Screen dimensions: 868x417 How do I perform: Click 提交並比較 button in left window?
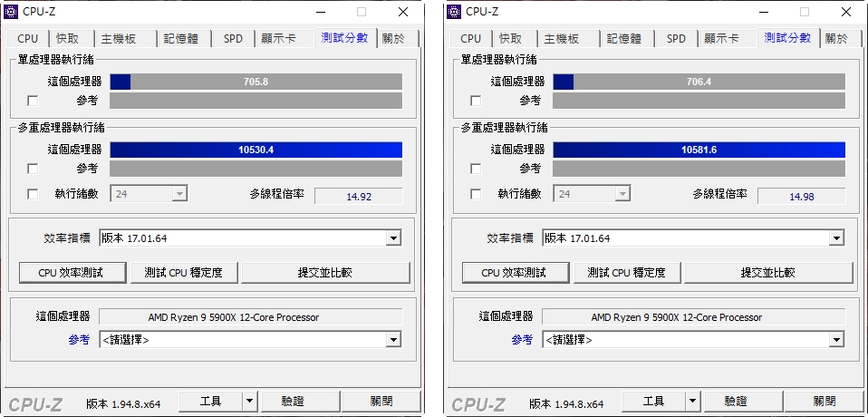click(325, 273)
